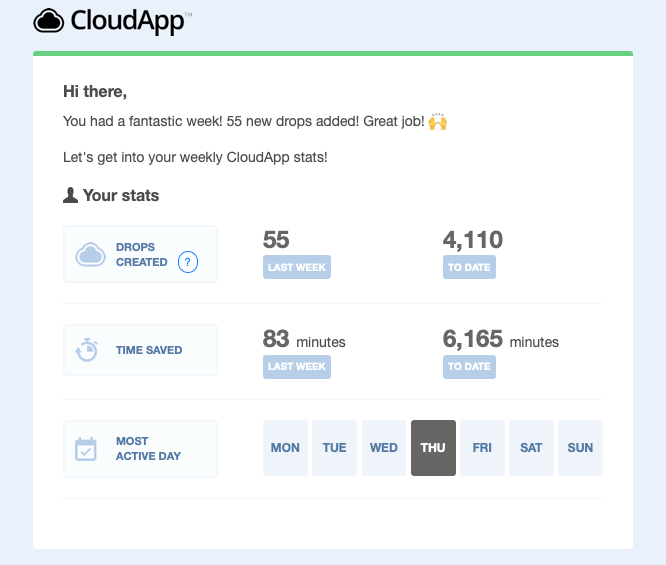Click the TO DATE badge under 6,165 minutes
Image resolution: width=666 pixels, height=565 pixels.
[x=469, y=367]
